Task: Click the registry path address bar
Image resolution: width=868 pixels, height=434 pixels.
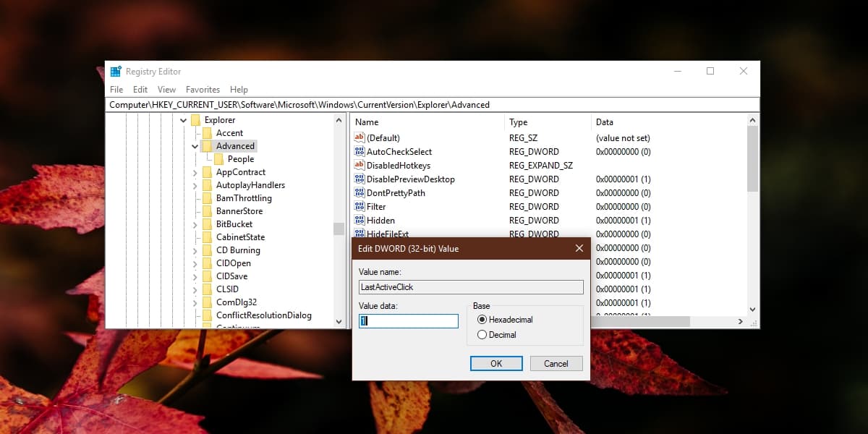Action: click(x=433, y=105)
